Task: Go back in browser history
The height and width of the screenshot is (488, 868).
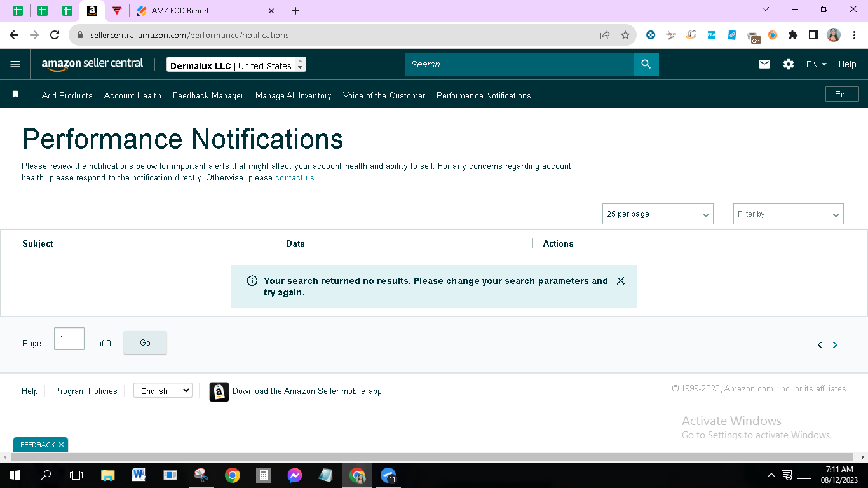Action: 14,36
